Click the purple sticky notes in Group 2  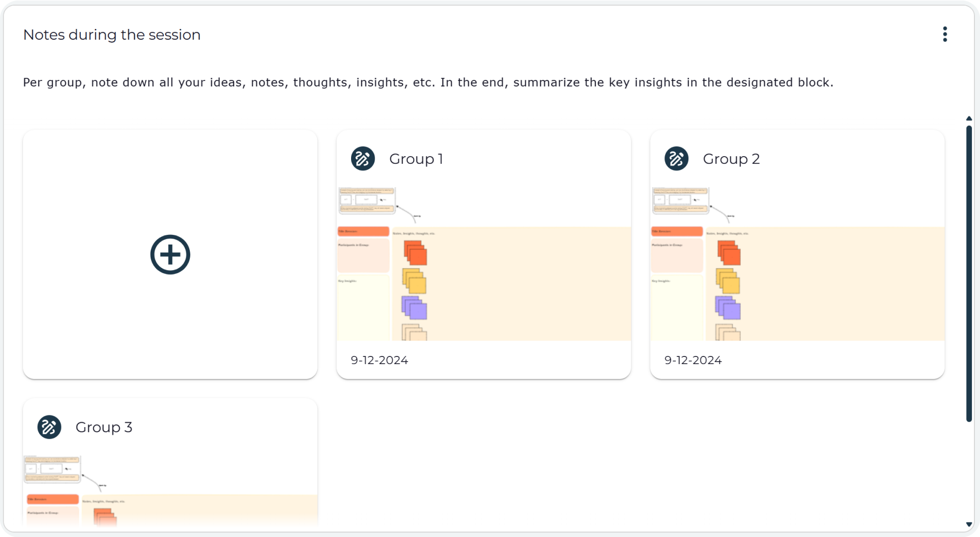728,308
